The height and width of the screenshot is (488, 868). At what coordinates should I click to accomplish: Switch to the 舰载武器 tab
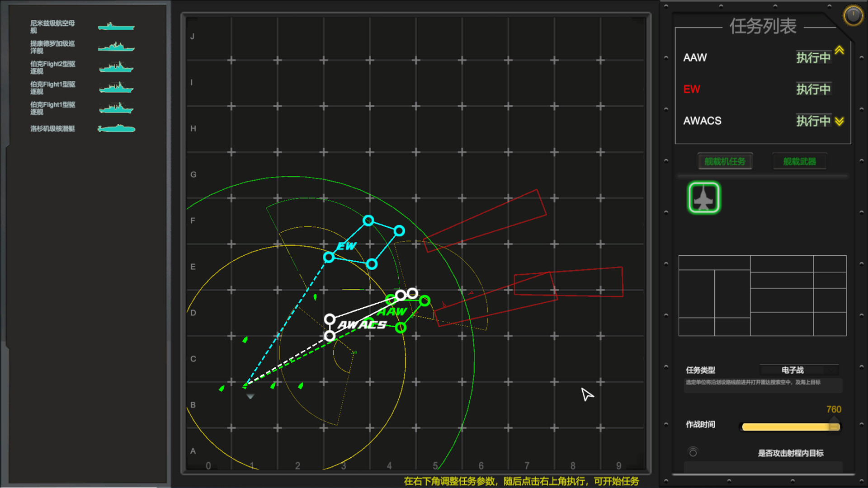click(x=799, y=161)
